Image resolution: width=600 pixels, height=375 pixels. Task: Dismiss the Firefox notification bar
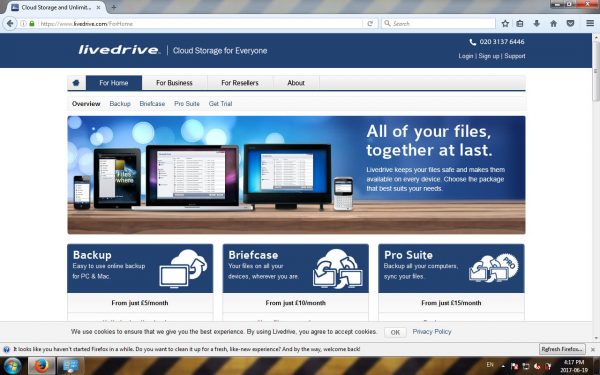click(x=593, y=349)
